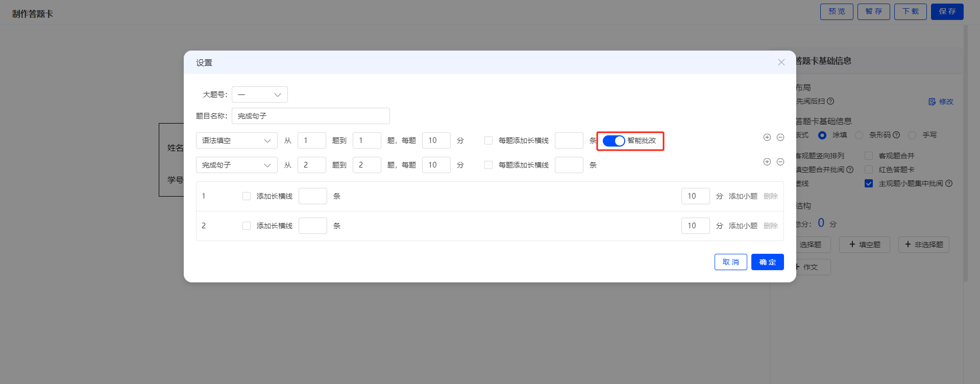
Task: Open the 语法填空 question type dropdown
Action: click(x=237, y=140)
